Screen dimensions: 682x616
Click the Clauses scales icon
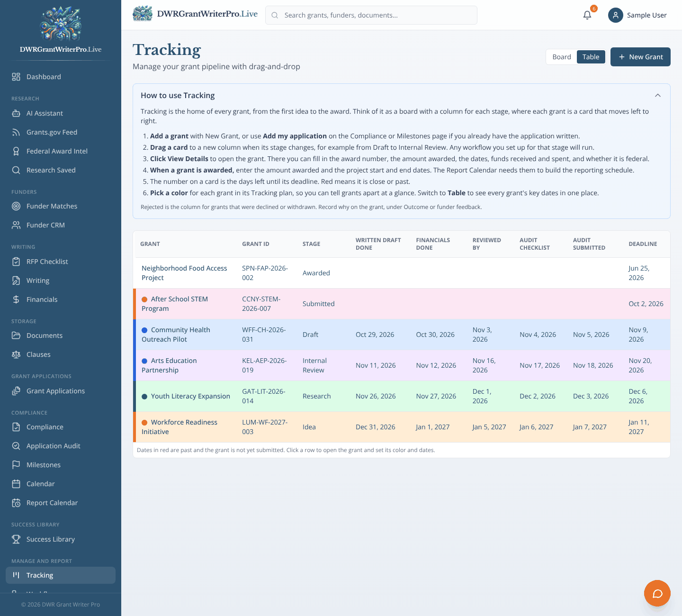click(x=16, y=354)
